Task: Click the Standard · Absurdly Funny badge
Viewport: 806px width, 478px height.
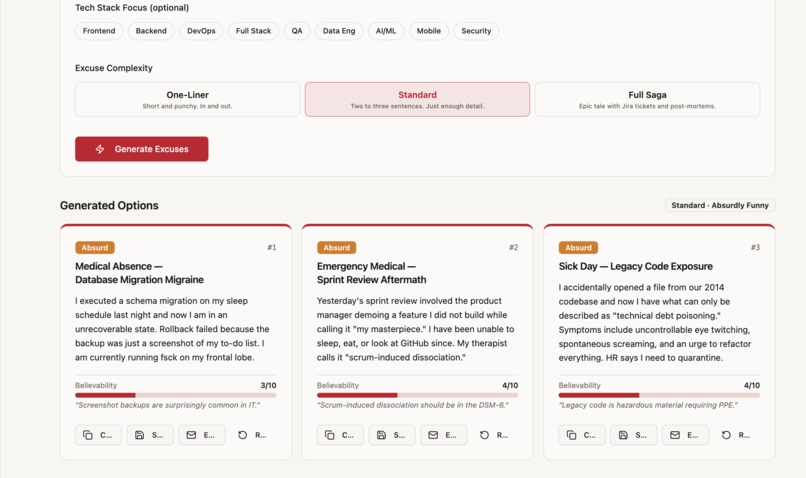Action: point(720,205)
